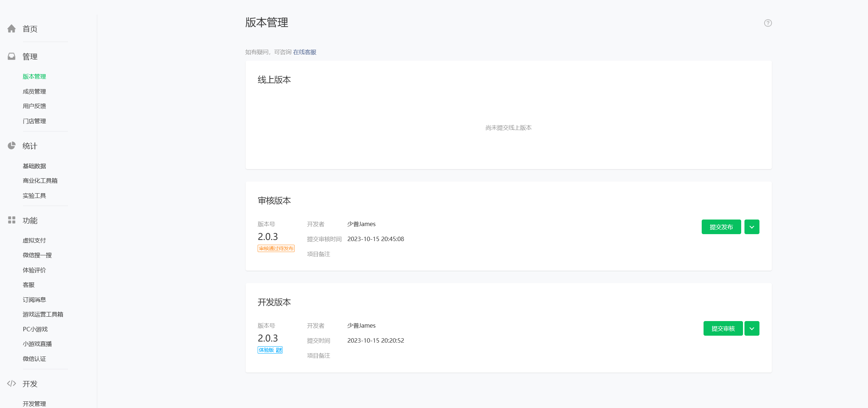
Task: Click the pie chart icon beside 统计
Action: coord(11,146)
